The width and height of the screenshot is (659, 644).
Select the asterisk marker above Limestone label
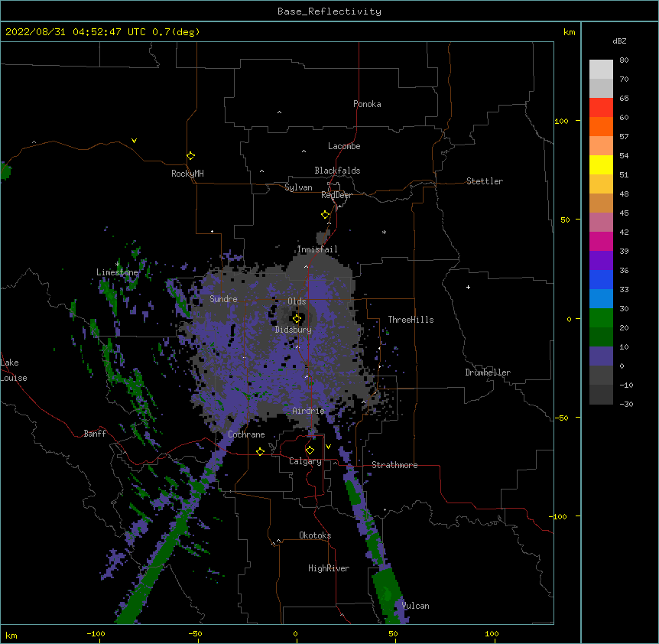117,264
